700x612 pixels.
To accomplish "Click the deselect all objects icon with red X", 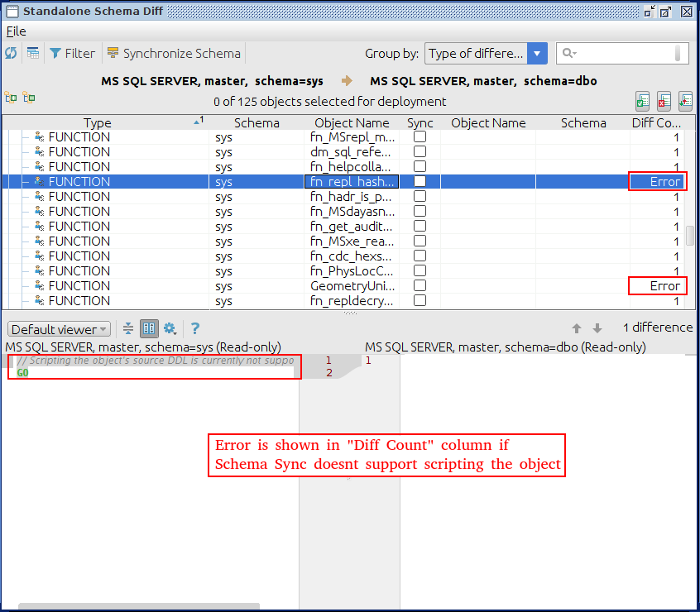I will tap(664, 101).
